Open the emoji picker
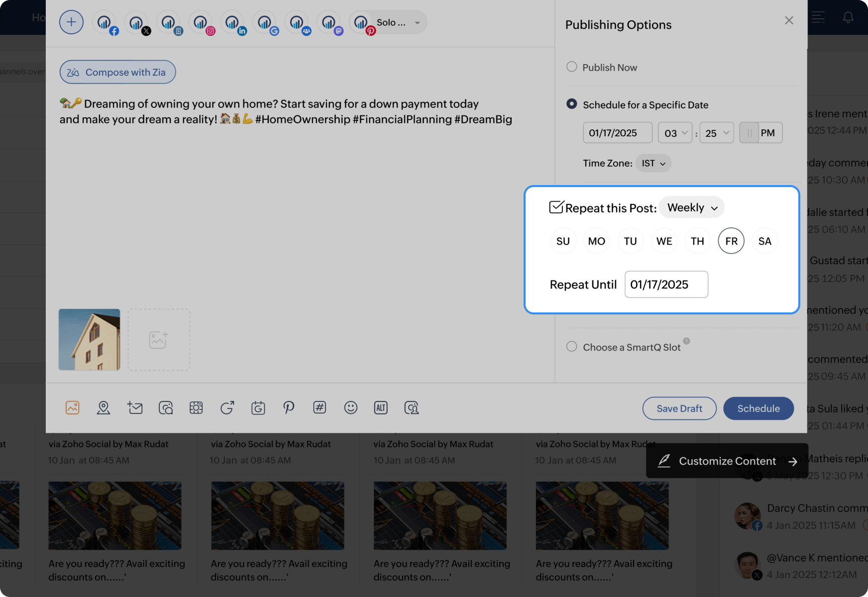The image size is (868, 597). point(351,408)
